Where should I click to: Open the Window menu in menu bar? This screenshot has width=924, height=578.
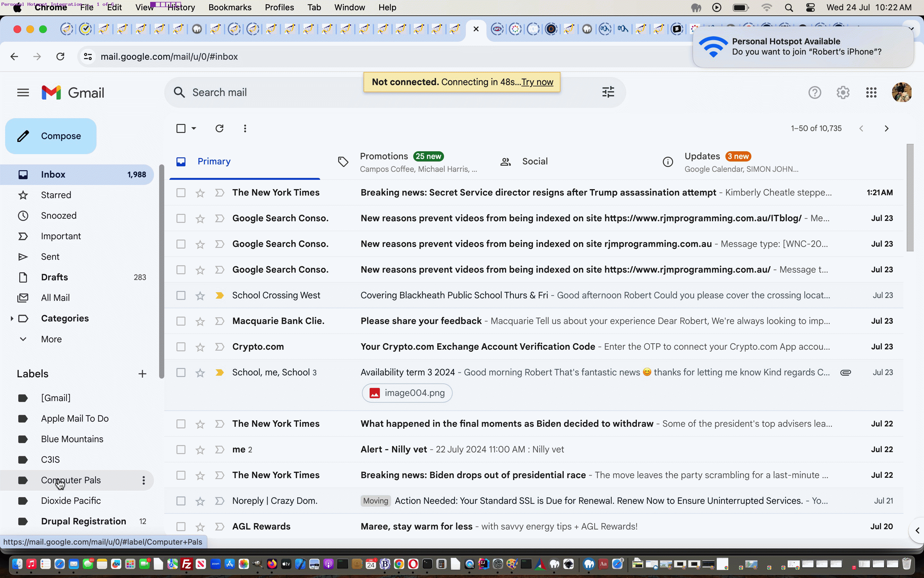coord(349,8)
